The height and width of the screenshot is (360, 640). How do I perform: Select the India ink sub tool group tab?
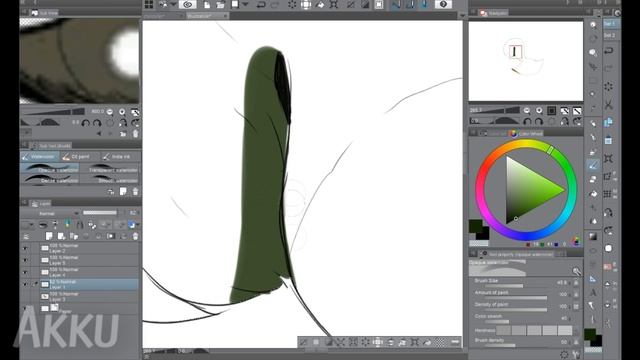tap(119, 157)
